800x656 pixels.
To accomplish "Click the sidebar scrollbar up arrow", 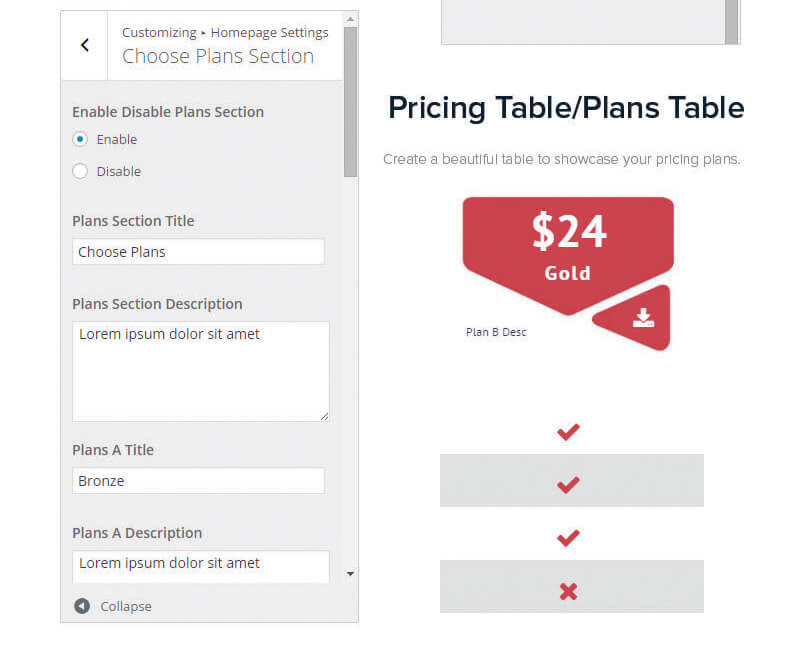I will tap(350, 19).
